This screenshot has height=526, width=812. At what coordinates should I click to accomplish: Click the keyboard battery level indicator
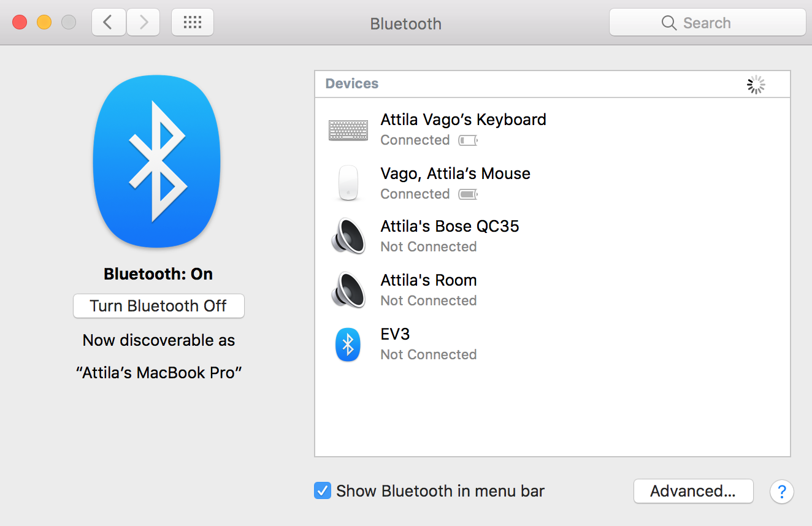click(x=468, y=140)
